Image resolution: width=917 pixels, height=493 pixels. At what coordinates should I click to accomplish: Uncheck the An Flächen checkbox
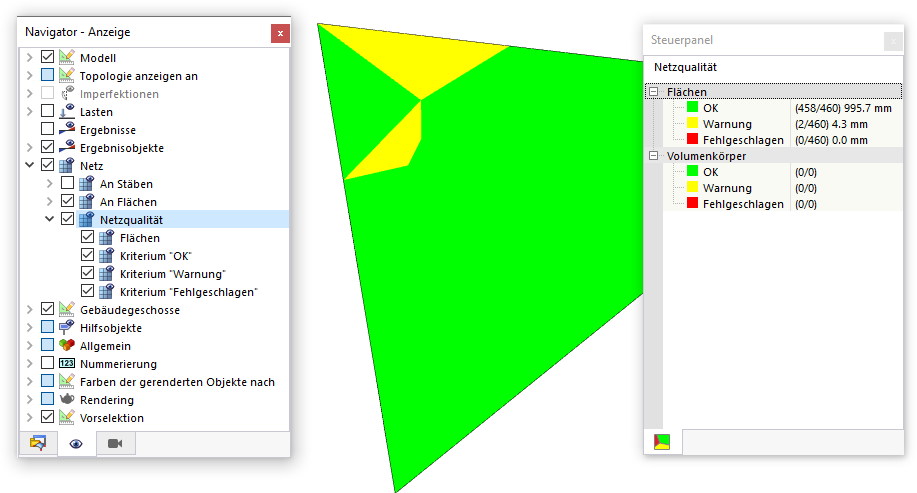67,201
